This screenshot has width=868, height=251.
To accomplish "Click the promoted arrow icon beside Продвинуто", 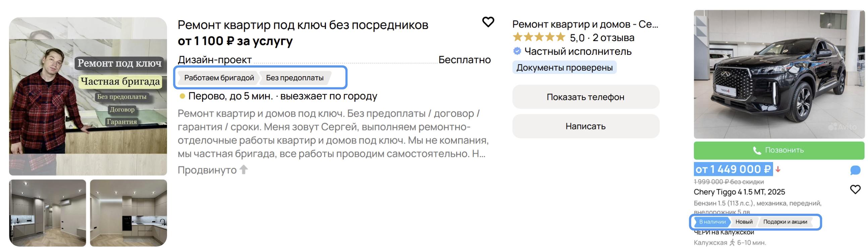I will (x=243, y=169).
